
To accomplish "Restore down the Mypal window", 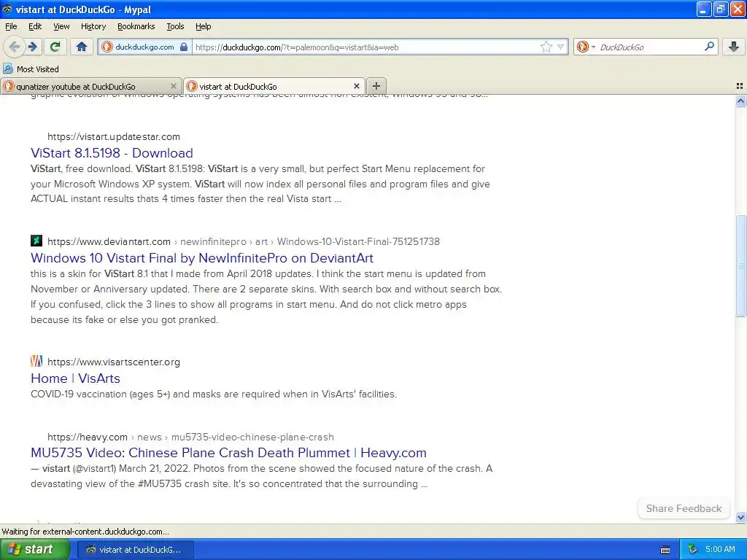I will point(720,9).
